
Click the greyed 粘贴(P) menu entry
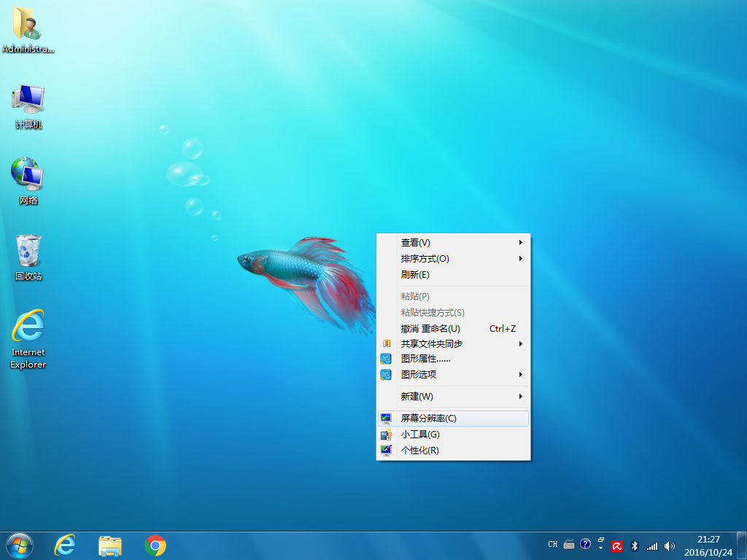click(x=453, y=296)
